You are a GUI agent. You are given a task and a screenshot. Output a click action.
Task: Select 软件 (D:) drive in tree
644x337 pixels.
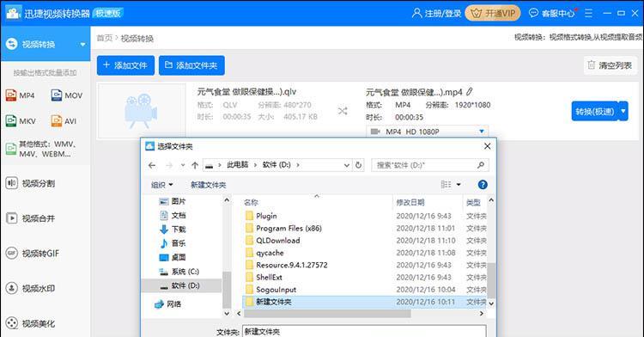coord(180,285)
